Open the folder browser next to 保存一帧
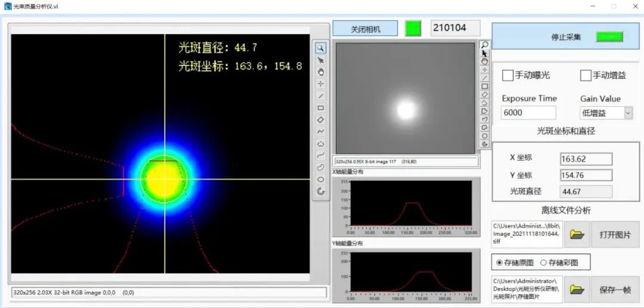Image resolution: width=644 pixels, height=308 pixels. pyautogui.click(x=577, y=289)
